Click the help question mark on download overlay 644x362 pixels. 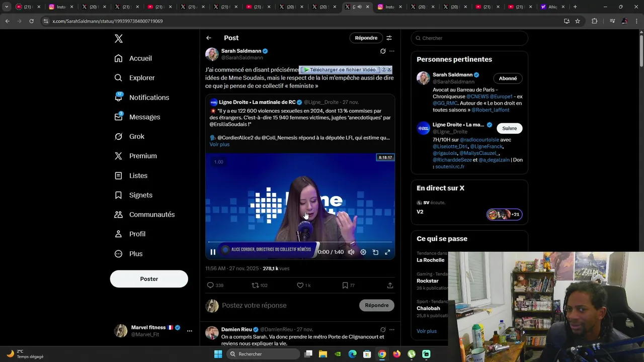point(384,70)
